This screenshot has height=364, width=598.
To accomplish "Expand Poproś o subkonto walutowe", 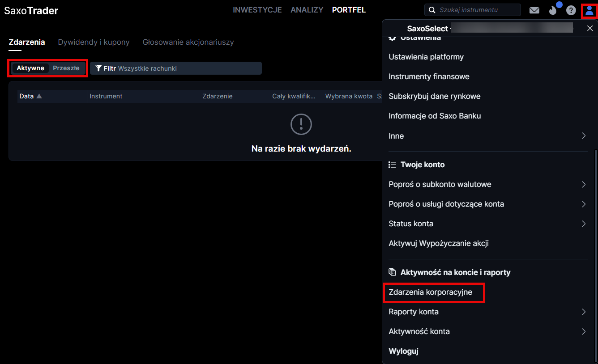I will [583, 184].
